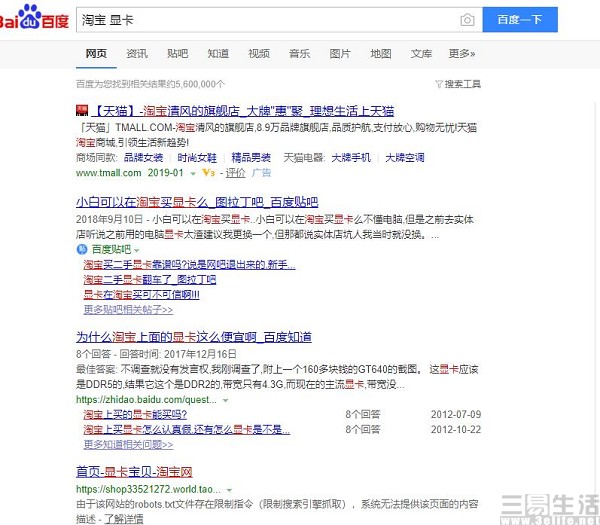
Task: Switch to the 视频 tab
Action: [x=259, y=54]
